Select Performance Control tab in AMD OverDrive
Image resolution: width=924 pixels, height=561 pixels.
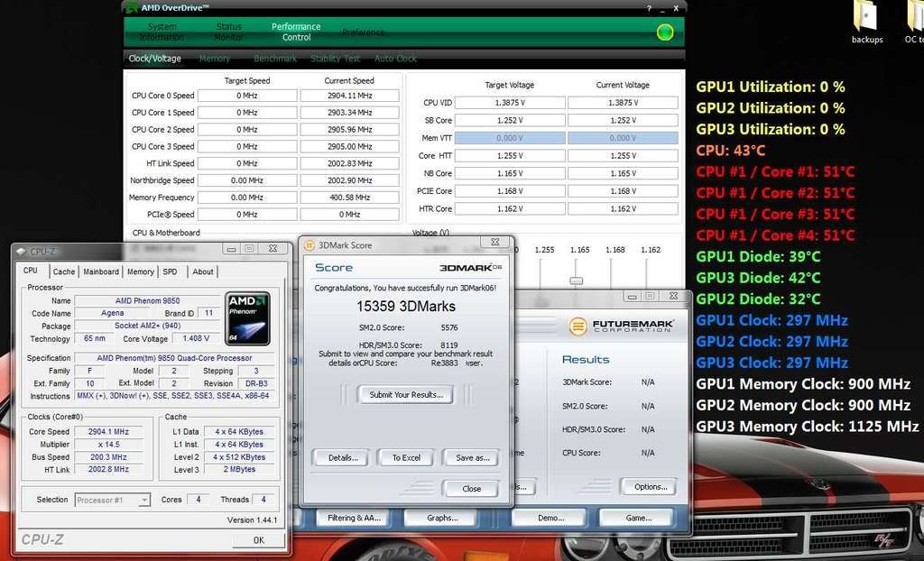click(296, 32)
